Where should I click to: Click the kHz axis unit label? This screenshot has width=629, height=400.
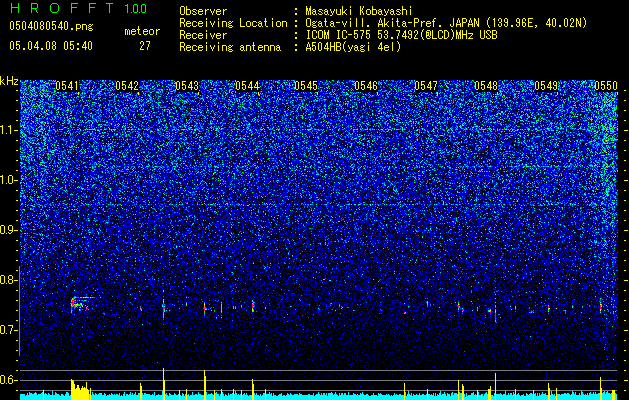point(9,81)
